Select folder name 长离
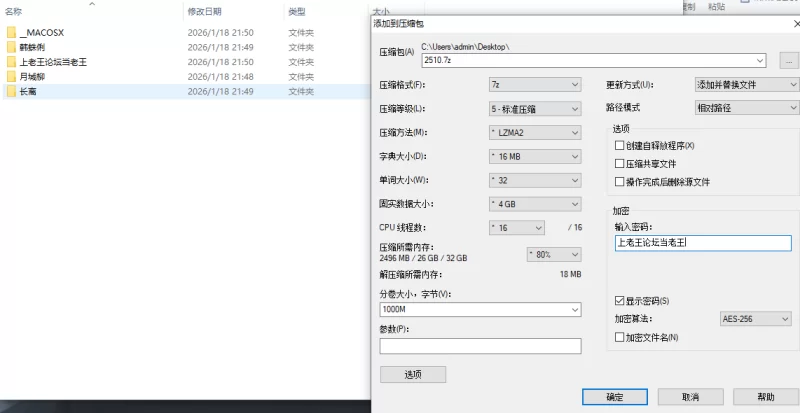 (28, 92)
